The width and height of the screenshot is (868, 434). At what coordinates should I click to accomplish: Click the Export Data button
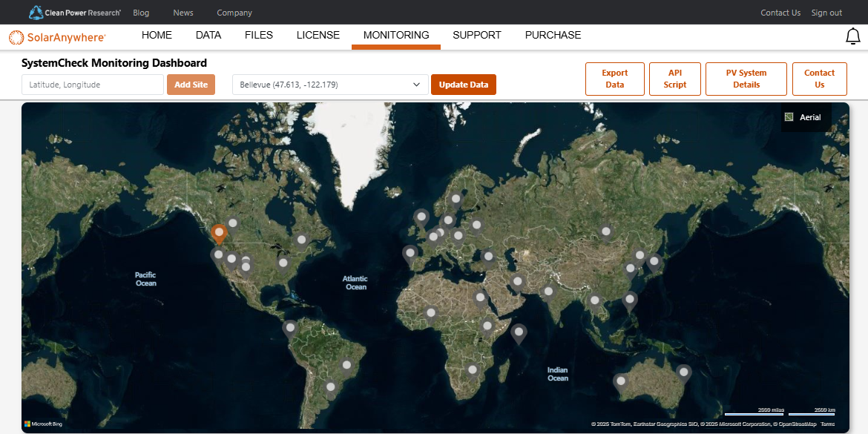(614, 79)
